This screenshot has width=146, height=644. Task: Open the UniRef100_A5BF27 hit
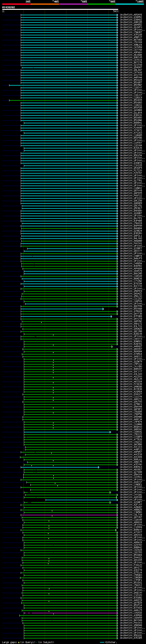(131, 37)
